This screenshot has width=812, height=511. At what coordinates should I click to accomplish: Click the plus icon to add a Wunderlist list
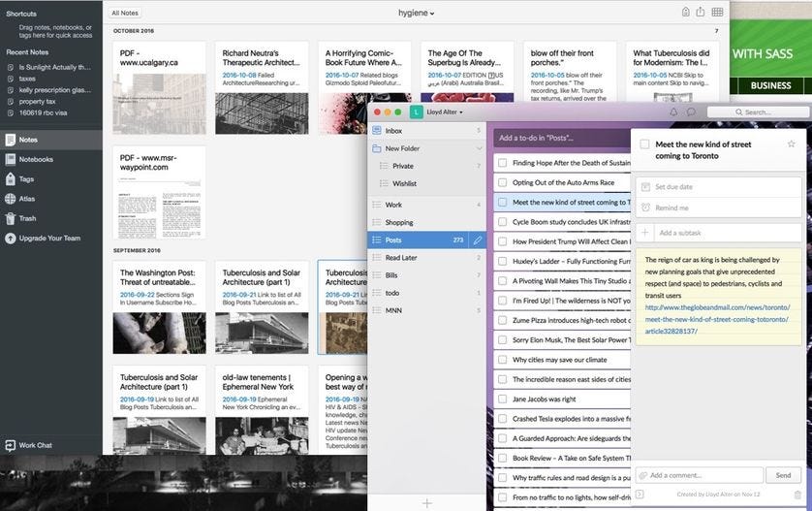pos(426,503)
